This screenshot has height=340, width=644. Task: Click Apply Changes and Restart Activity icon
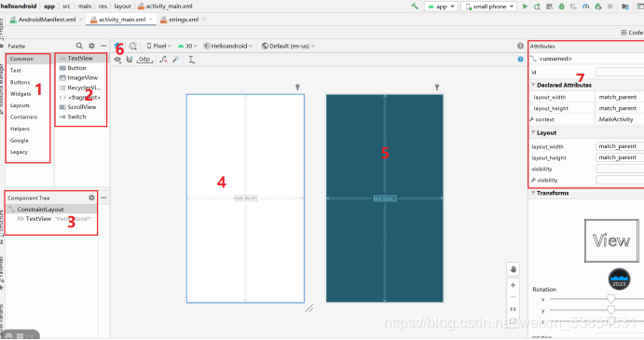click(x=537, y=7)
